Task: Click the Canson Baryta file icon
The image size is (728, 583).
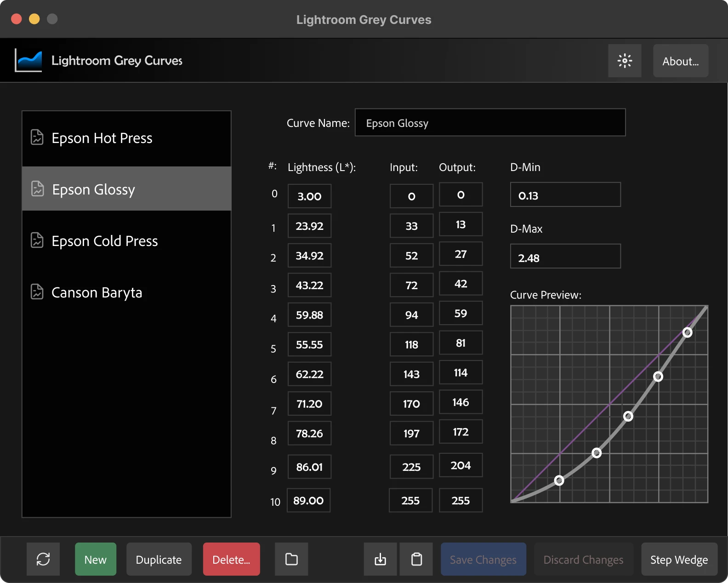Action: point(37,292)
